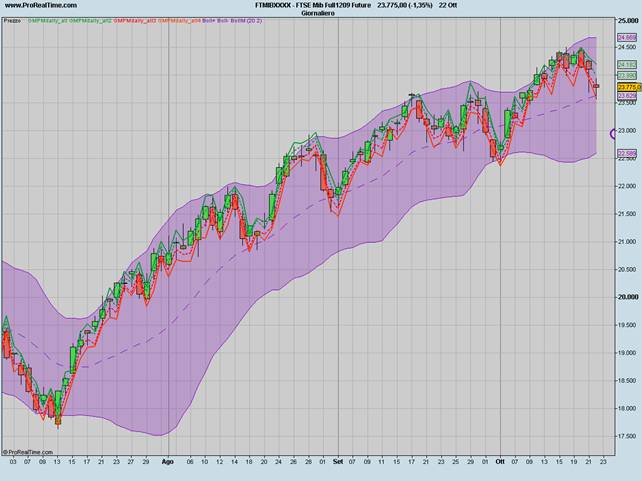Click the BolM (20 2) legend entry
This screenshot has height=481, width=642.
(246, 20)
